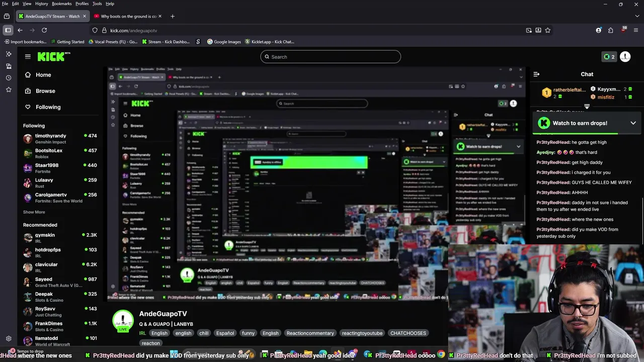Screen dimensions: 644x362
Task: Collapse the chat panel arrow icon
Action: coord(536,74)
